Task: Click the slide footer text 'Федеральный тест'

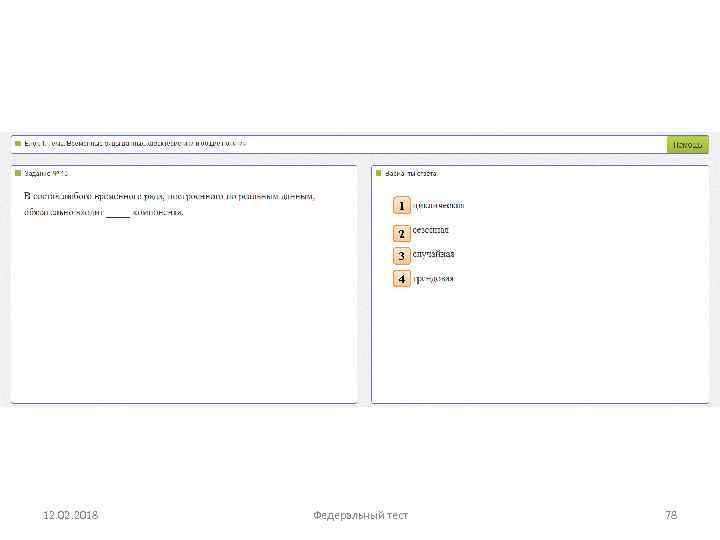Action: tap(360, 515)
